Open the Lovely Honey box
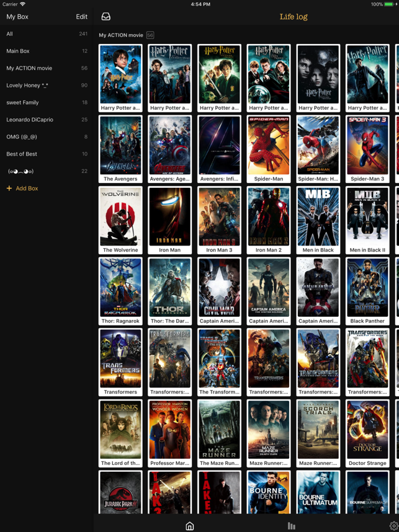 (x=47, y=86)
